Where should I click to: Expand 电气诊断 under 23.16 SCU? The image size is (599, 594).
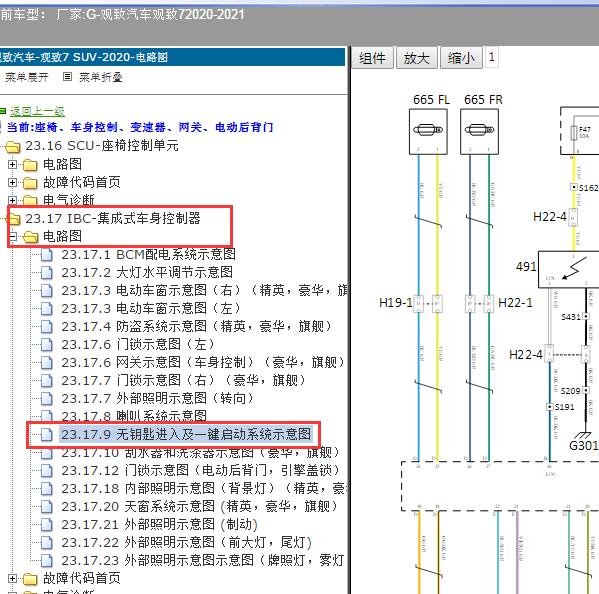coord(13,200)
